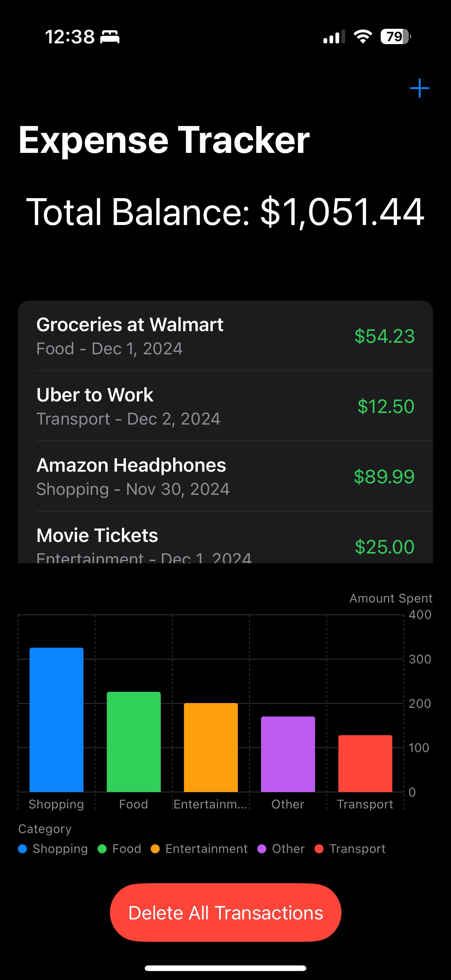Select green Food legend dot
Image resolution: width=451 pixels, height=980 pixels.
point(102,849)
